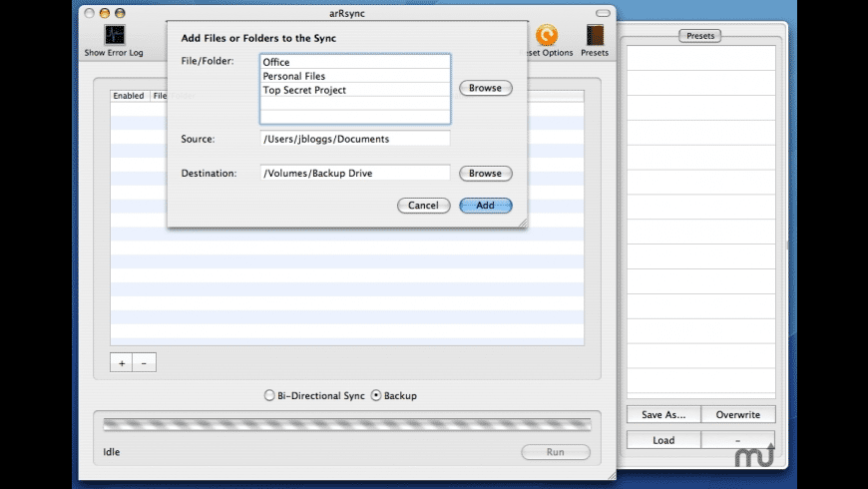Viewport: 868px width, 489px height.
Task: Click the Enabled column header
Action: 129,96
